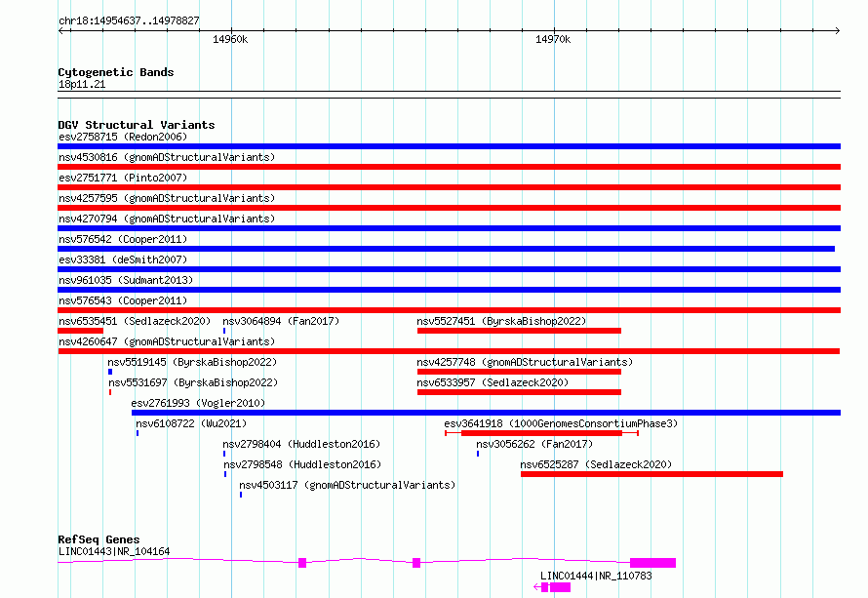This screenshot has width=868, height=598.
Task: Select nsv4270794 gnomADStructuralVariants label
Action: pyautogui.click(x=167, y=219)
